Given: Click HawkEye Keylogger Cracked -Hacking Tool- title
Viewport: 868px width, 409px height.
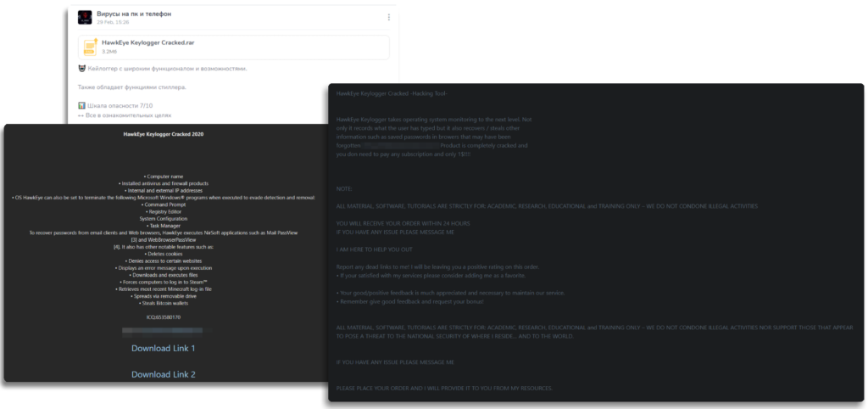Looking at the screenshot, I should [x=392, y=93].
